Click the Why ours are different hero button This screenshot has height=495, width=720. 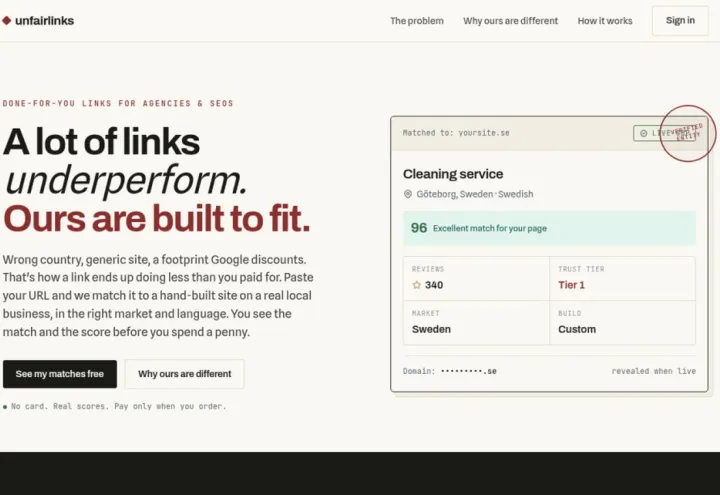tap(185, 374)
